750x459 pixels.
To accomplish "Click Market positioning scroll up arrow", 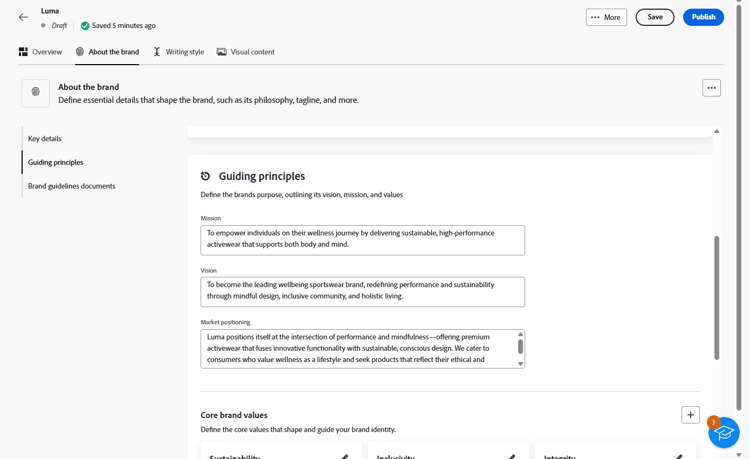I will (520, 334).
